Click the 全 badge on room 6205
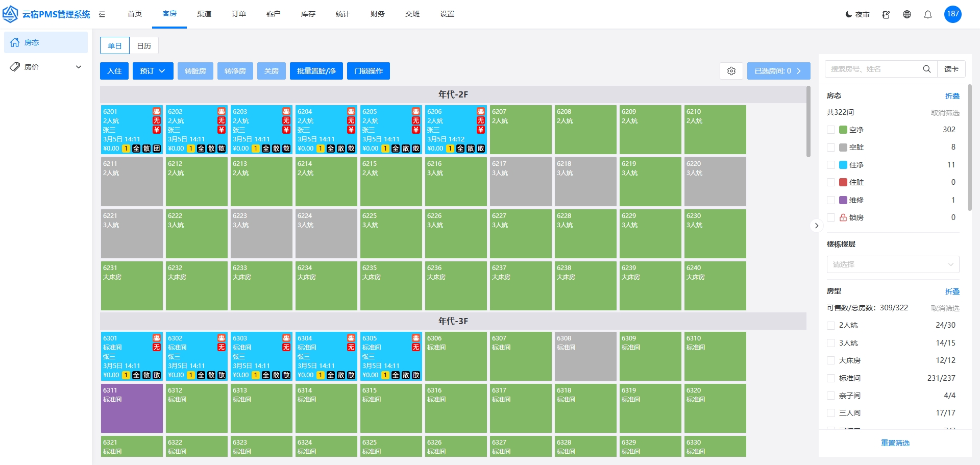Viewport: 980px width, 465px height. click(396, 149)
